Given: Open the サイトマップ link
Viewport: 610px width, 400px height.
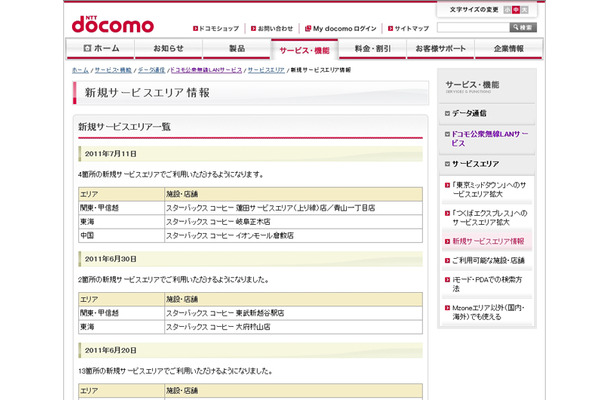Looking at the screenshot, I should point(412,28).
